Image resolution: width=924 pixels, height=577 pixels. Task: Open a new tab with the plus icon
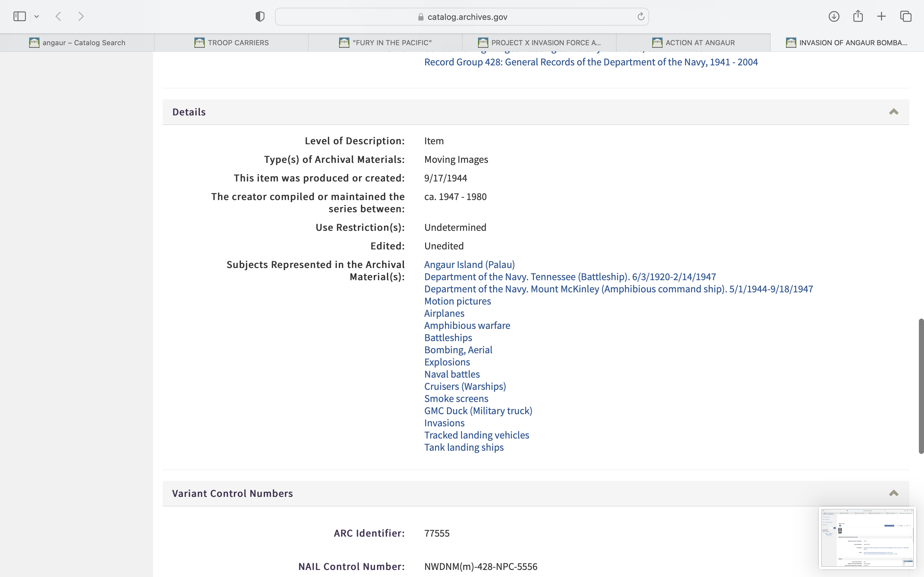click(x=882, y=16)
